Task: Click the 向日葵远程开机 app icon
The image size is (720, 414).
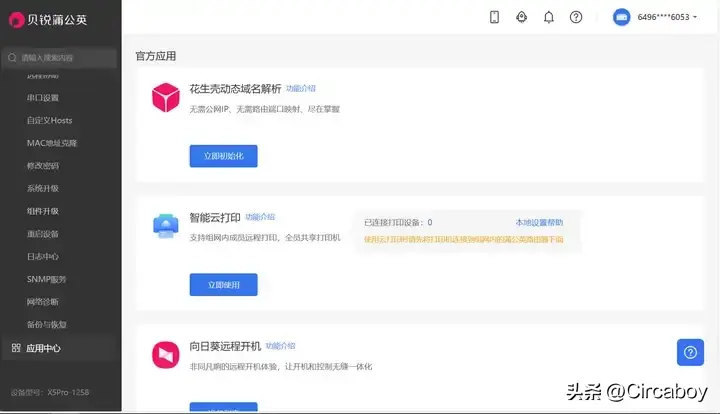Action: [165, 355]
